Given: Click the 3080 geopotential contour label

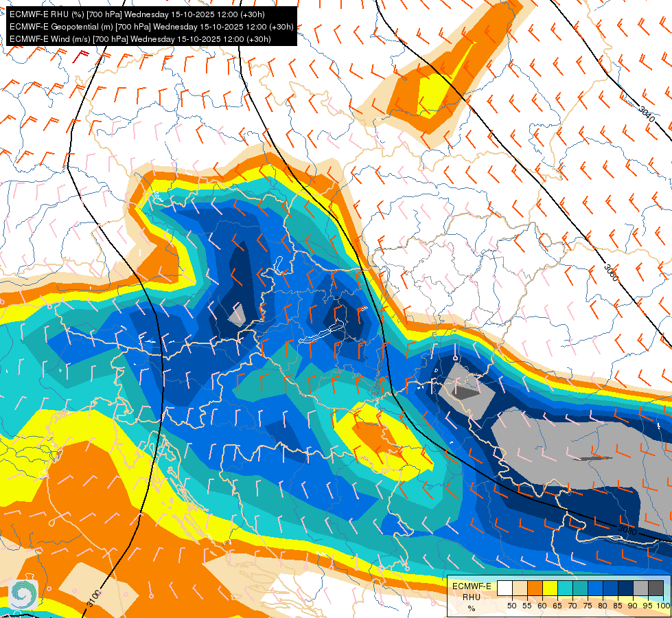Looking at the screenshot, I should point(627,530).
